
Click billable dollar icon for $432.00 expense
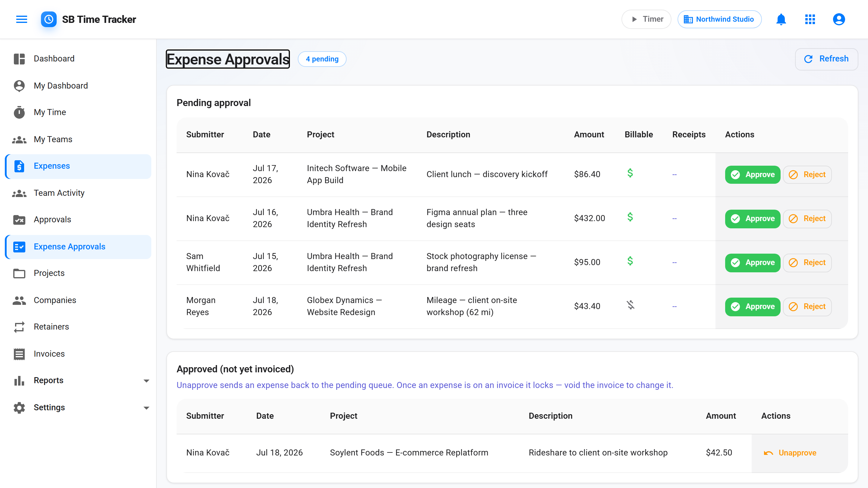point(630,217)
